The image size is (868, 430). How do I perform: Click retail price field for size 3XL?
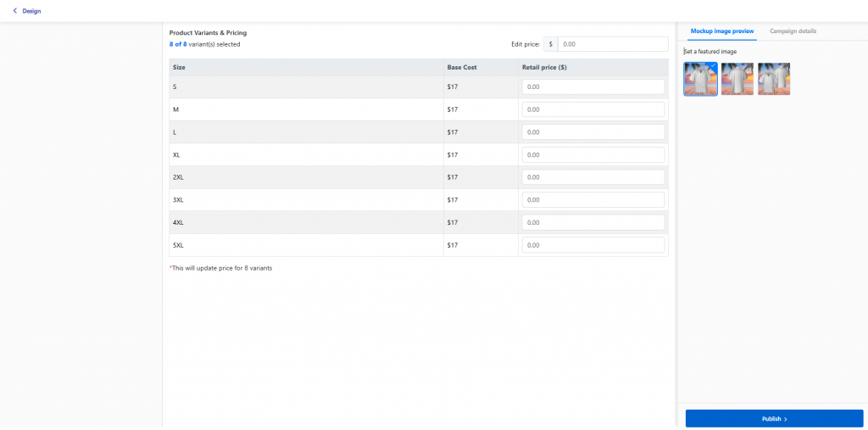pyautogui.click(x=593, y=200)
